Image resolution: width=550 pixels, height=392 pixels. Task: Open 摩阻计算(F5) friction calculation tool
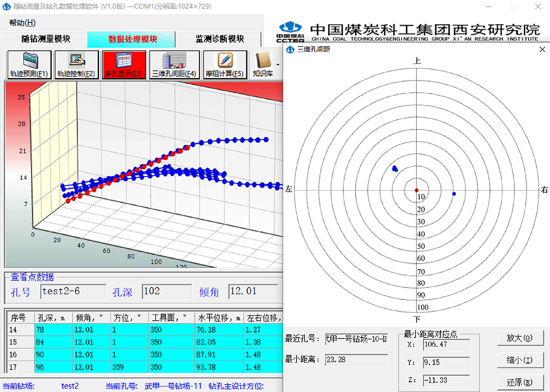click(225, 65)
